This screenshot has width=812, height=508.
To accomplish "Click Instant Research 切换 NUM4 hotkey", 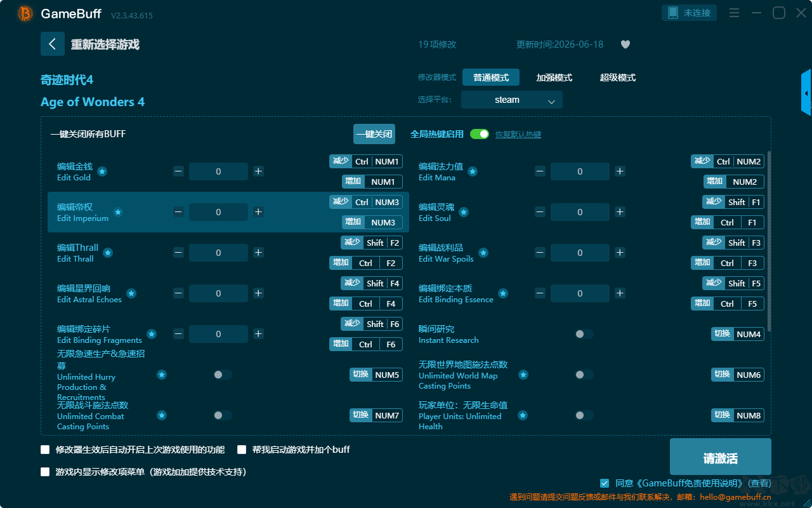I will [738, 334].
